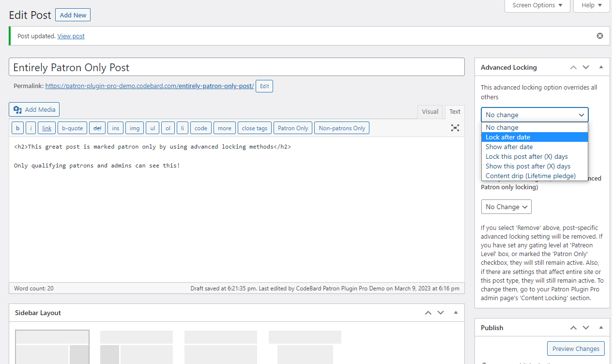This screenshot has width=612, height=364.
Task: Choose 'No change' in the dropdown list
Action: [x=535, y=127]
